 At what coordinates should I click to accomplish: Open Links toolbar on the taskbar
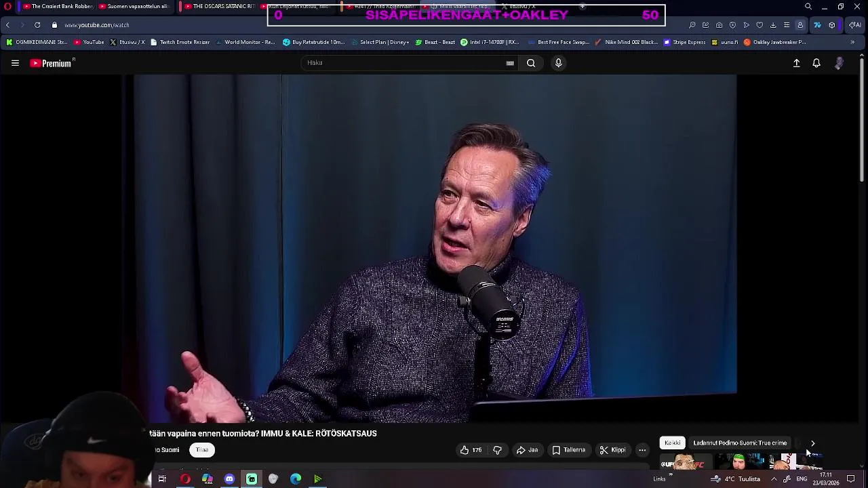coord(659,479)
